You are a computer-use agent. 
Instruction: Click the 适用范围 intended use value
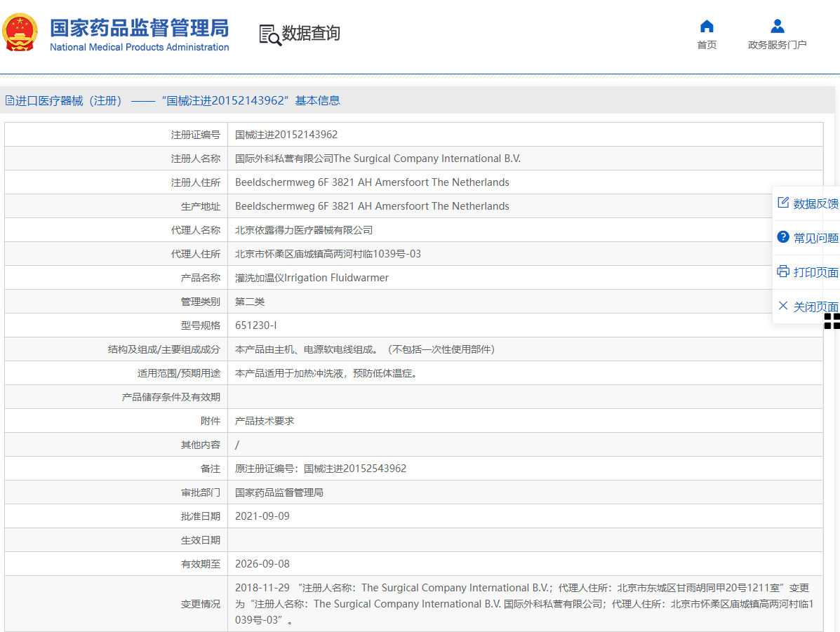[x=326, y=373]
